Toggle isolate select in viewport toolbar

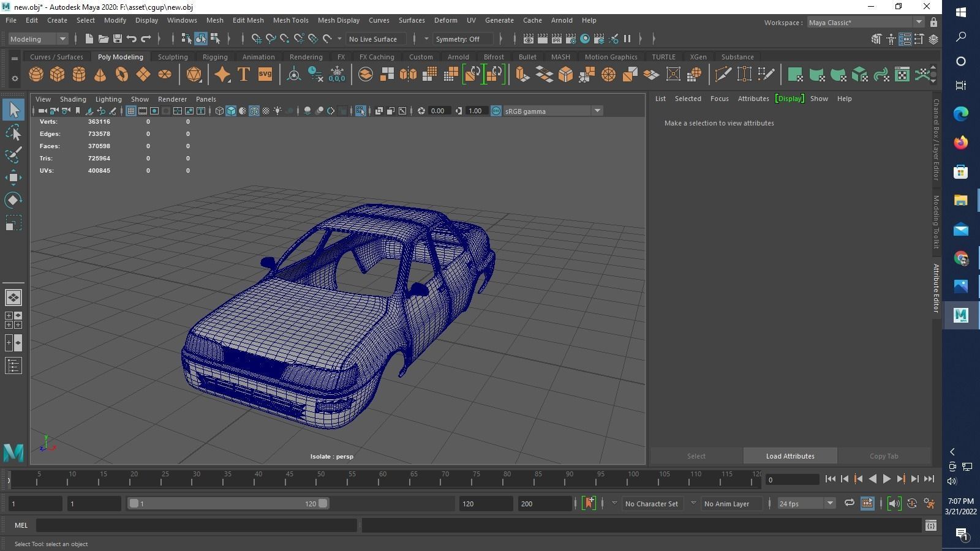[x=360, y=111]
